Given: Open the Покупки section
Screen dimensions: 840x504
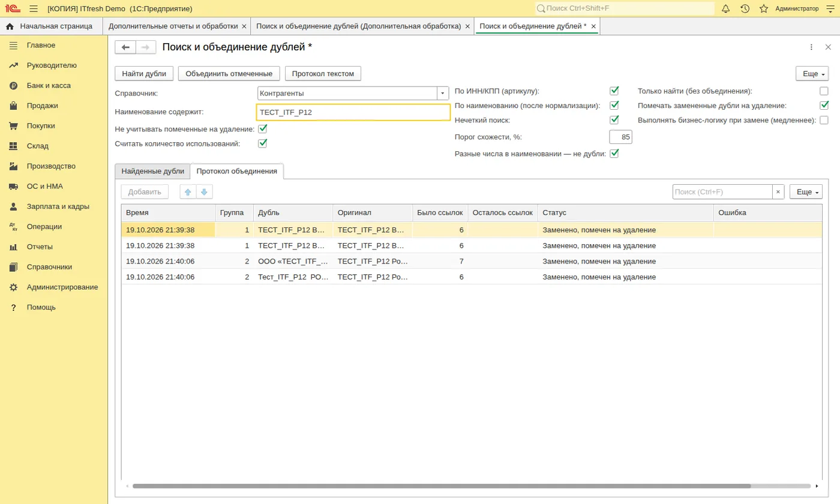Looking at the screenshot, I should pyautogui.click(x=41, y=126).
